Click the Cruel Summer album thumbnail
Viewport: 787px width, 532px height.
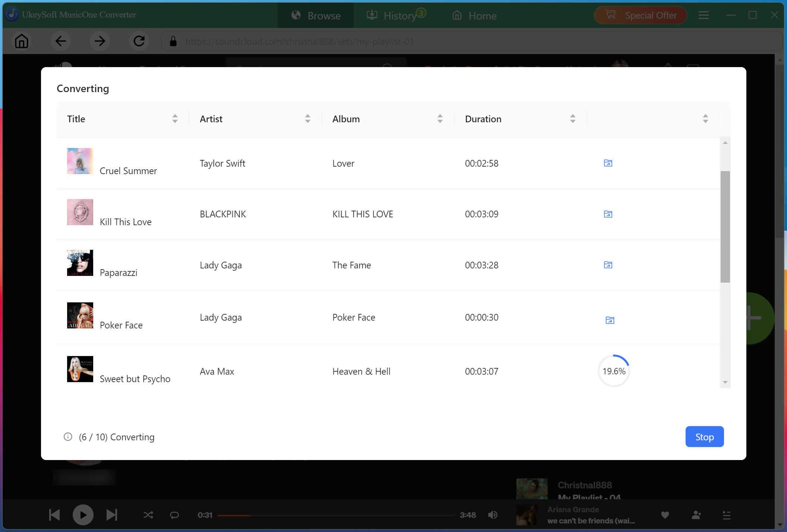(x=80, y=161)
